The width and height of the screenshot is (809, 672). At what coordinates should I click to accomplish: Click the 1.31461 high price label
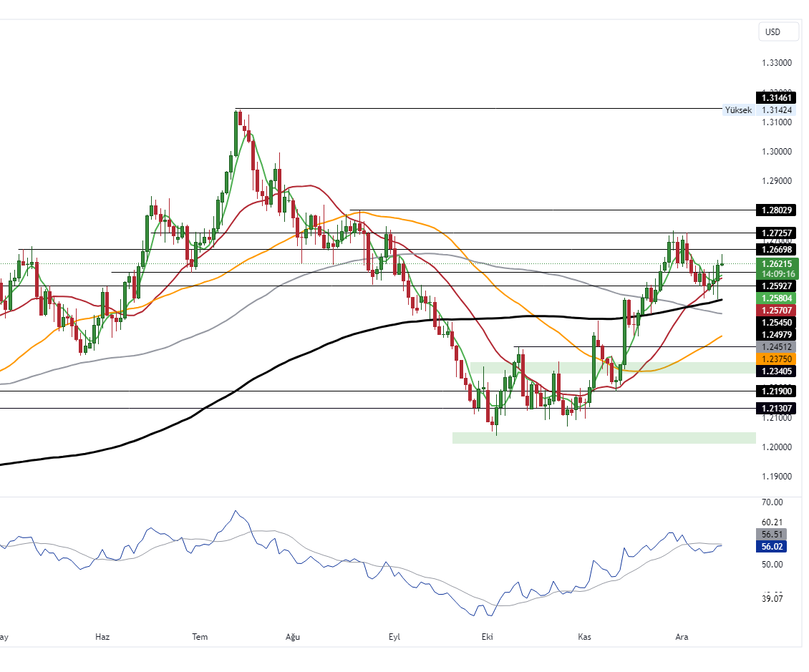(x=776, y=96)
